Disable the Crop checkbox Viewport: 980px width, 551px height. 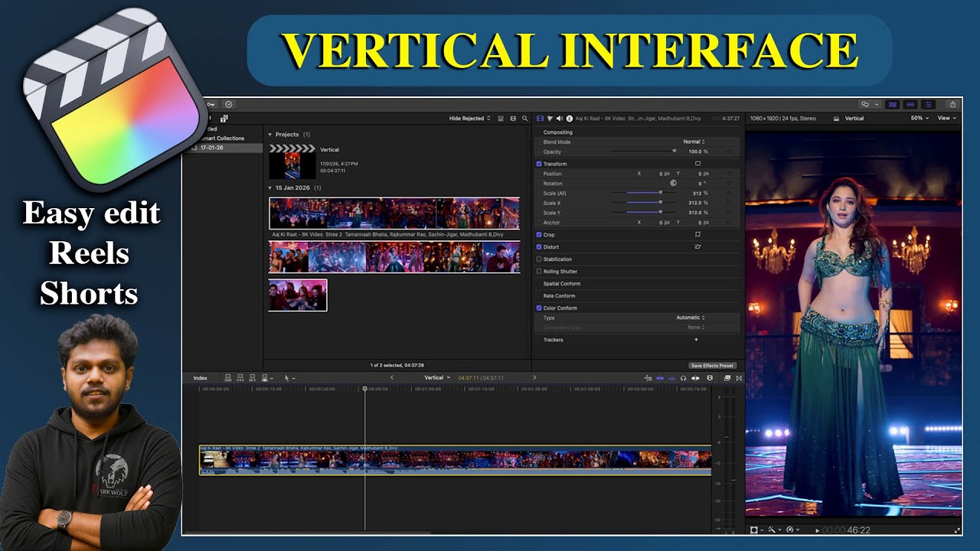(x=539, y=235)
